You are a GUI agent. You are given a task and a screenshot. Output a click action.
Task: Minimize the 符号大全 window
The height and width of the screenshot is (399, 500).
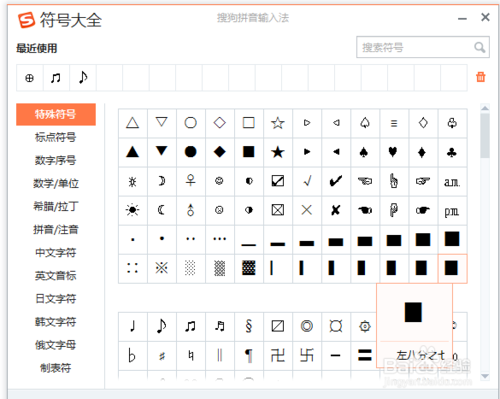(x=462, y=19)
